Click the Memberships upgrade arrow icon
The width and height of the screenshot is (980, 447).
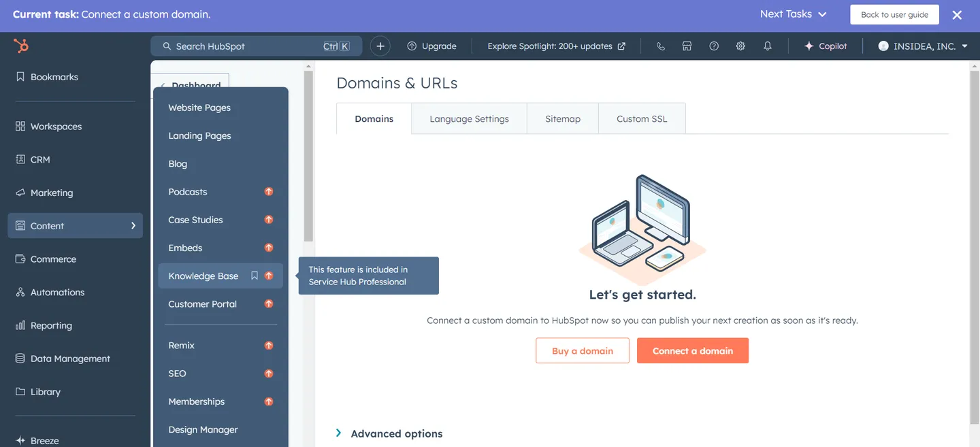coord(269,401)
